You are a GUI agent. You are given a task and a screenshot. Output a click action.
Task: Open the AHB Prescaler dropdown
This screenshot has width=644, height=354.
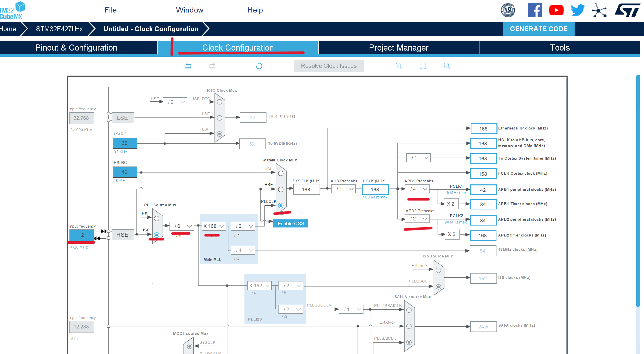344,189
